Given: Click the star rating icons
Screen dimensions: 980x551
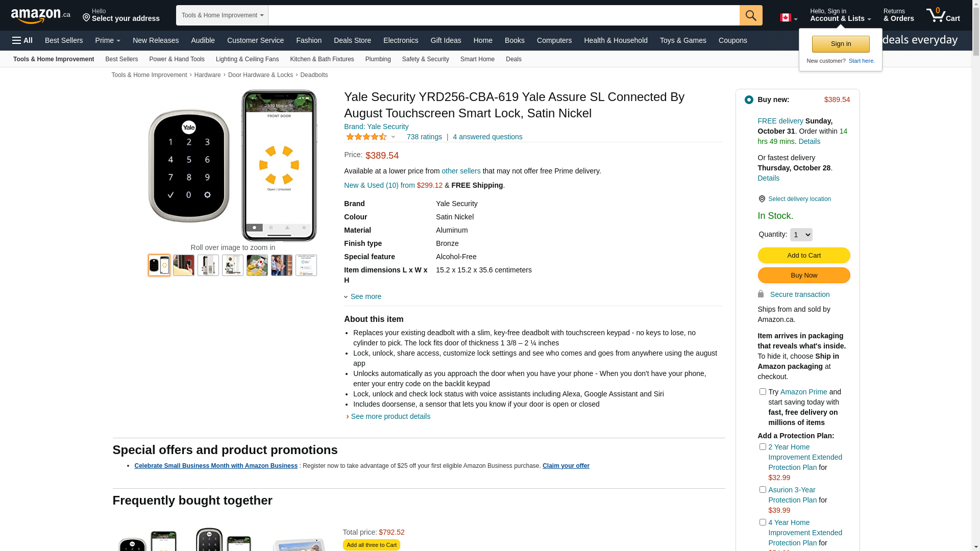Looking at the screenshot, I should pos(366,137).
